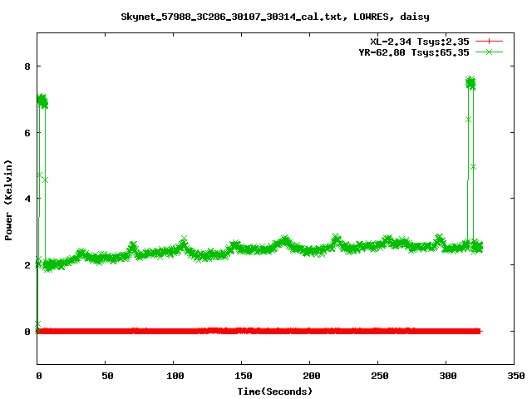This screenshot has width=532, height=399.
Task: Click the x-axis tick label 250
Action: coord(380,376)
